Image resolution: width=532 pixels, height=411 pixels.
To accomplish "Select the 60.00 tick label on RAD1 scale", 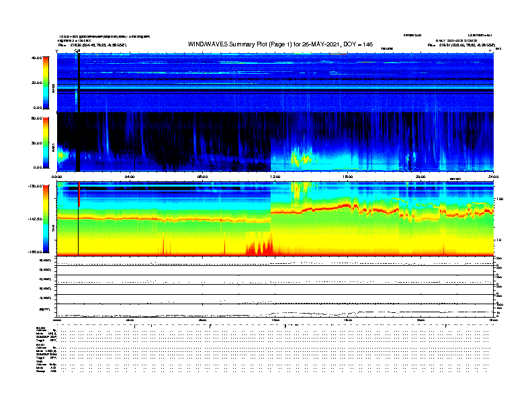I will tap(37, 118).
